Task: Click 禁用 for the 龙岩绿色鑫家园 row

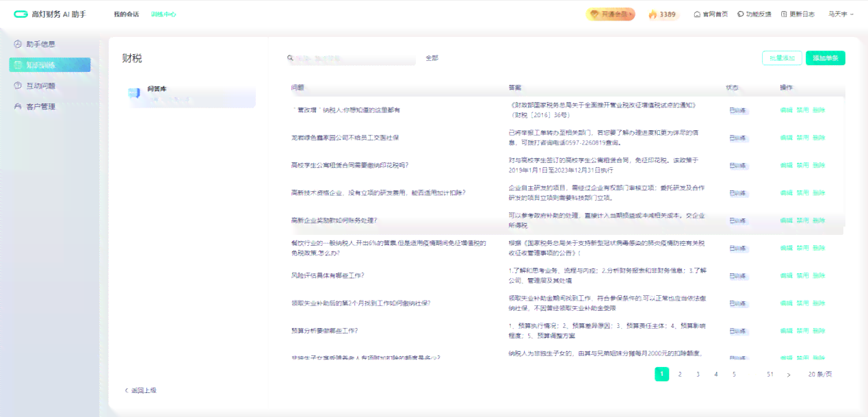Action: (802, 138)
